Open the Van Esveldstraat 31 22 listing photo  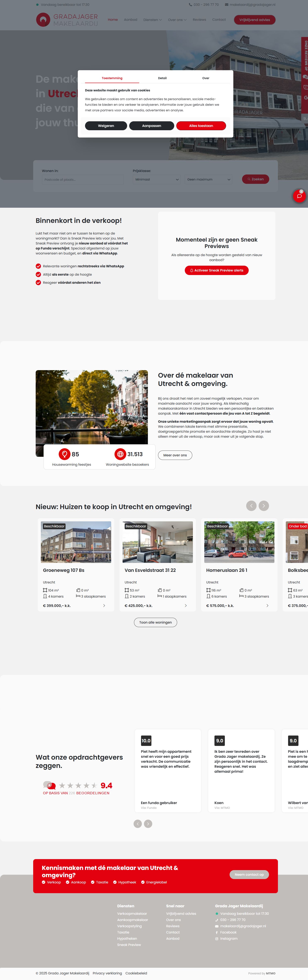158,542
